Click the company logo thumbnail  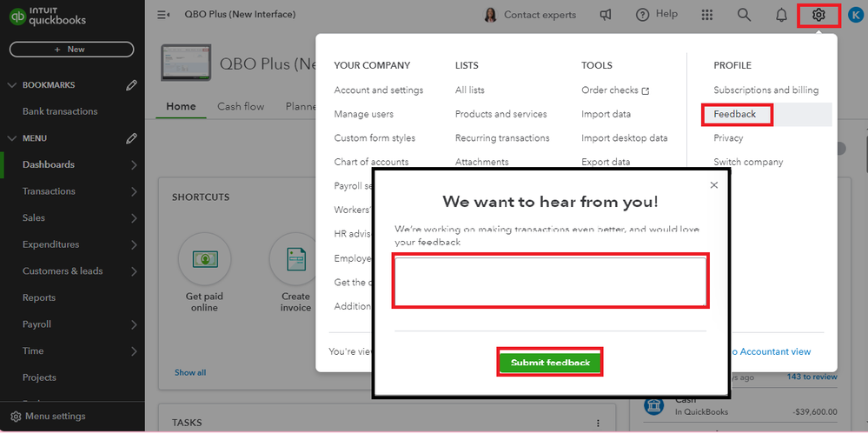click(186, 63)
